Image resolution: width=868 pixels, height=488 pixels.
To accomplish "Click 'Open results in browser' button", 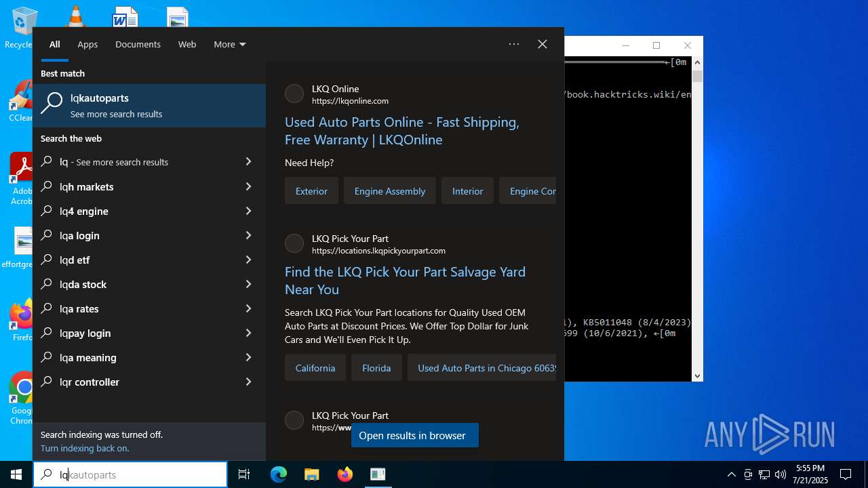I will 415,435.
